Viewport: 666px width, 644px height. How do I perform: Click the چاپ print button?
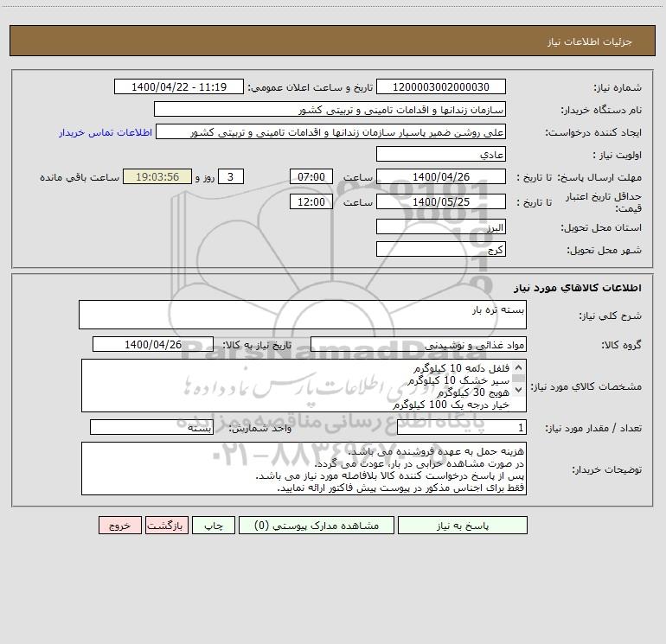click(x=214, y=526)
